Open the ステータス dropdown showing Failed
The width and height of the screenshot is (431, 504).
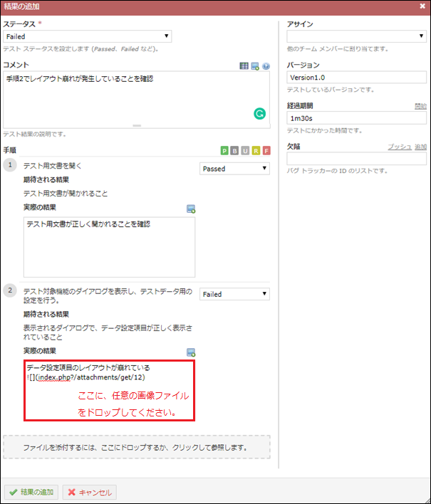tap(87, 36)
